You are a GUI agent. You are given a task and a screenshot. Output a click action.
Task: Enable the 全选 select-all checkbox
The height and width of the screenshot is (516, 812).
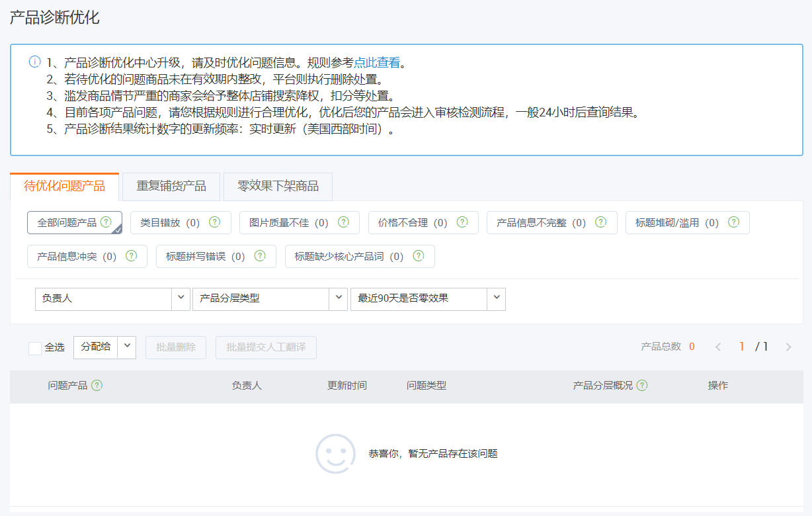tap(35, 347)
